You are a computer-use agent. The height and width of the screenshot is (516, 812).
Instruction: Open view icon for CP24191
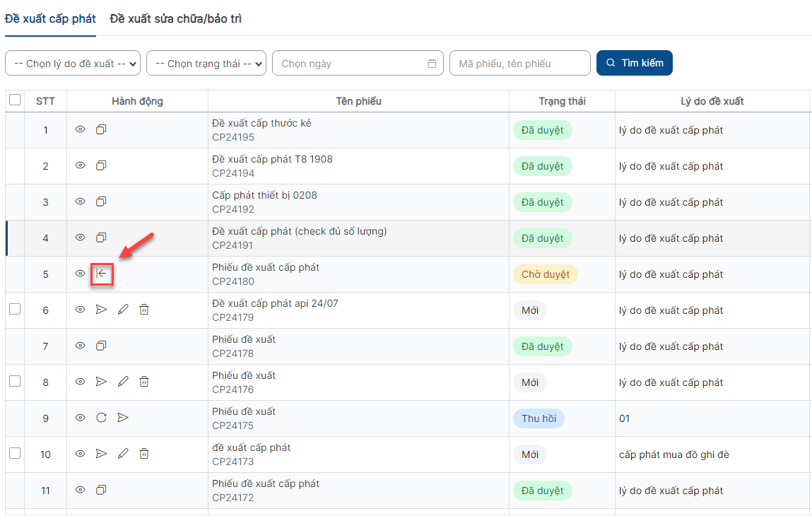point(81,238)
